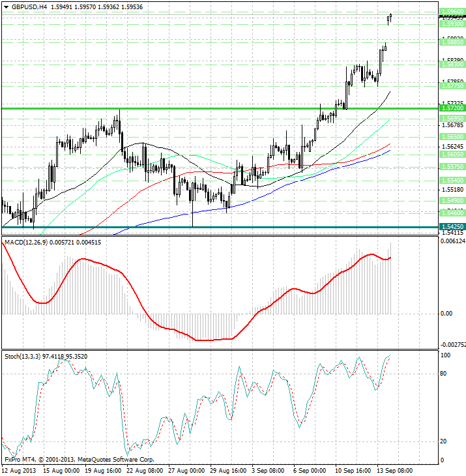Image resolution: width=466 pixels, height=476 pixels.
Task: Click the 1.56785 price axis value
Action: pyautogui.click(x=453, y=125)
